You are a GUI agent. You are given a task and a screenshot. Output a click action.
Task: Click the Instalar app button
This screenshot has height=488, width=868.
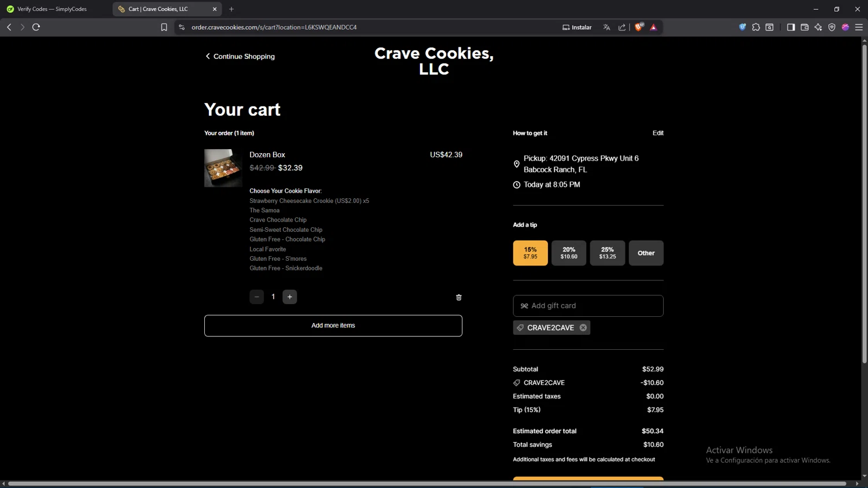pos(577,27)
